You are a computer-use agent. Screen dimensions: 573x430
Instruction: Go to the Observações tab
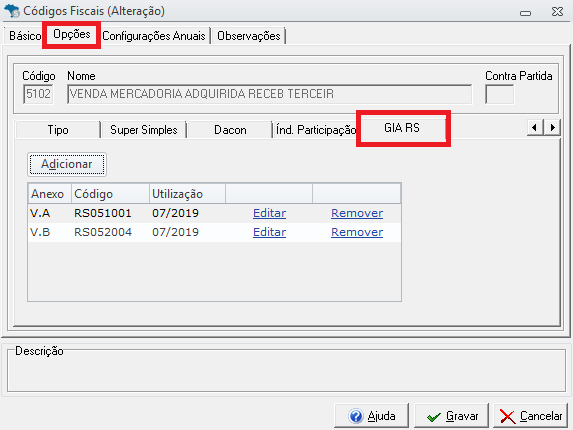248,36
